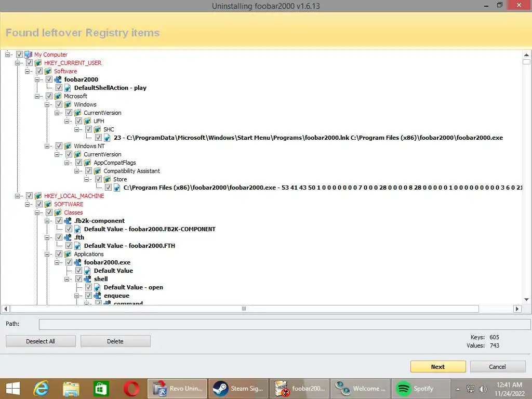Uncheck the Compatibility Assistant checkbox
The image size is (532, 399).
point(88,171)
